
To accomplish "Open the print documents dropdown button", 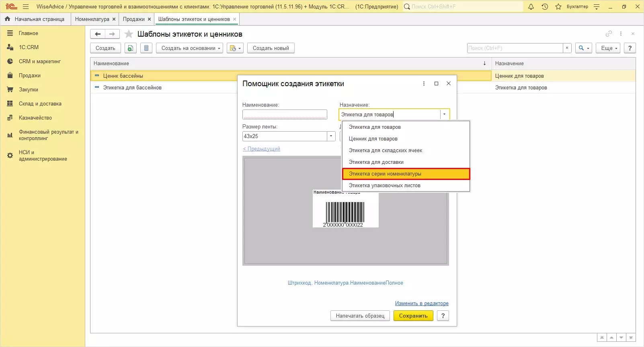I will click(235, 48).
